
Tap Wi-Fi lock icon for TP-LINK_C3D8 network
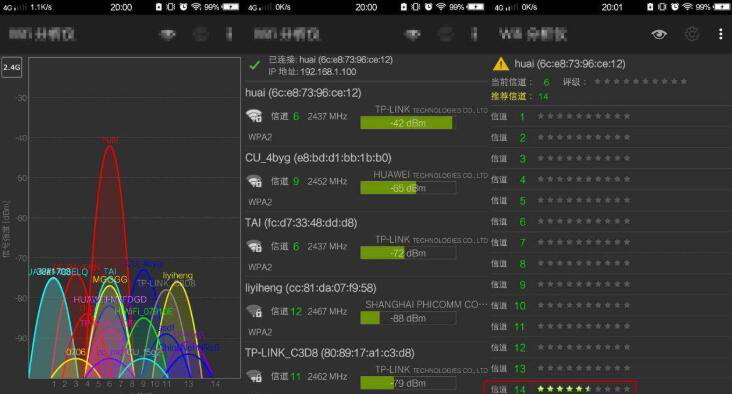[x=254, y=376]
